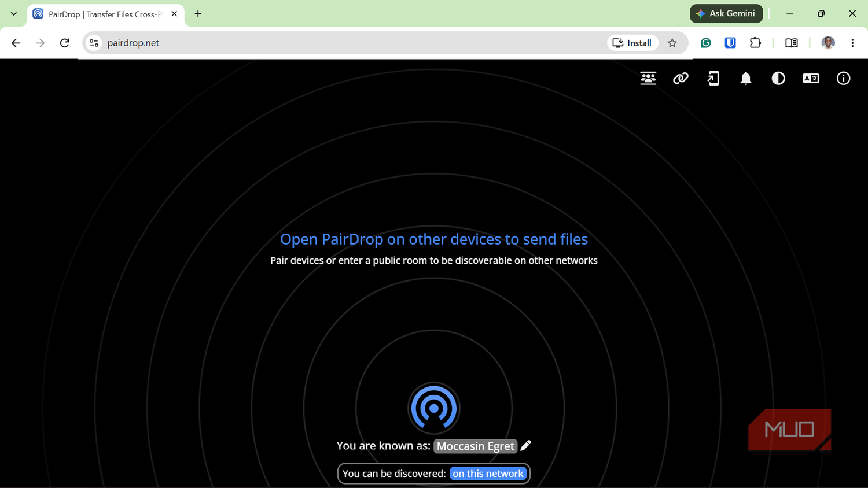Reload the page
This screenshot has width=868, height=488.
pyautogui.click(x=65, y=43)
